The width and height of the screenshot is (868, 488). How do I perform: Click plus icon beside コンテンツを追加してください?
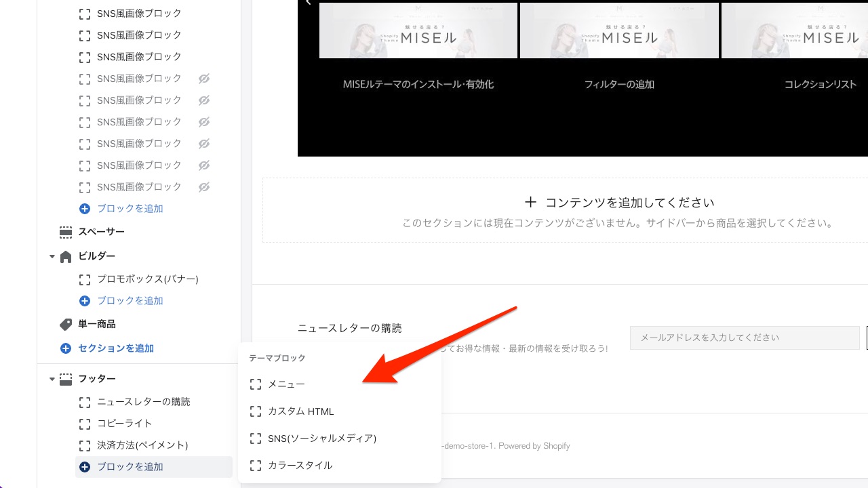(x=531, y=203)
